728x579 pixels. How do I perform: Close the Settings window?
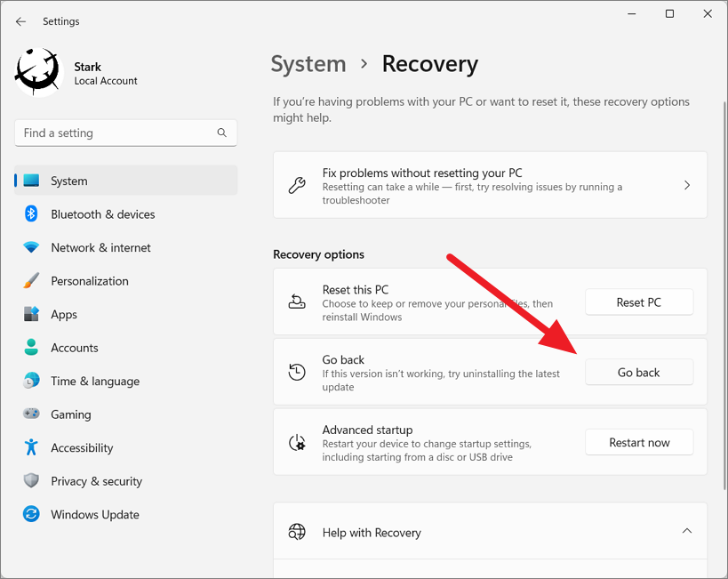point(708,14)
